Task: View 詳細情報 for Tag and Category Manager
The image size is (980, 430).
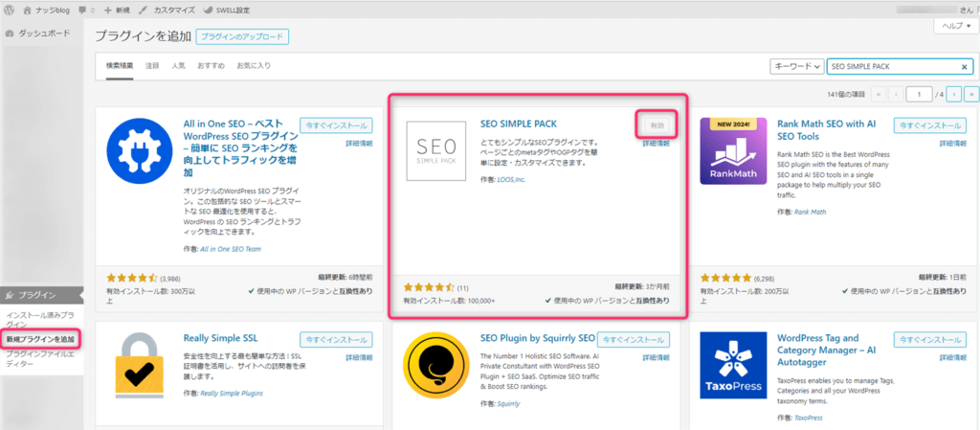Action: click(952, 357)
